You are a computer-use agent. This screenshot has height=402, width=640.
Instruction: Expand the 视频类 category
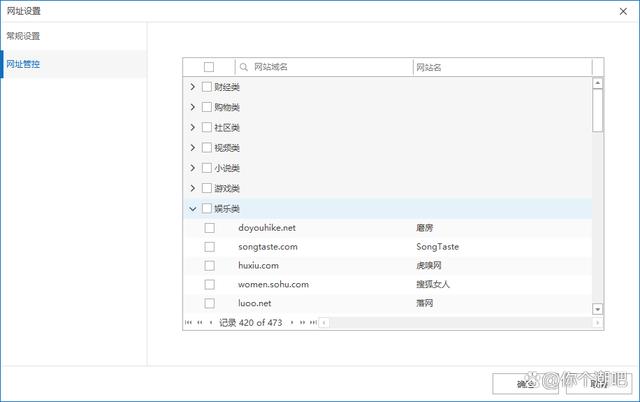coord(193,147)
